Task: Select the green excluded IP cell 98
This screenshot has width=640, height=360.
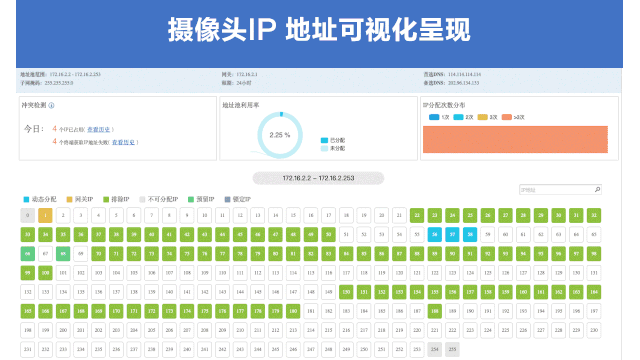Action: tap(594, 253)
